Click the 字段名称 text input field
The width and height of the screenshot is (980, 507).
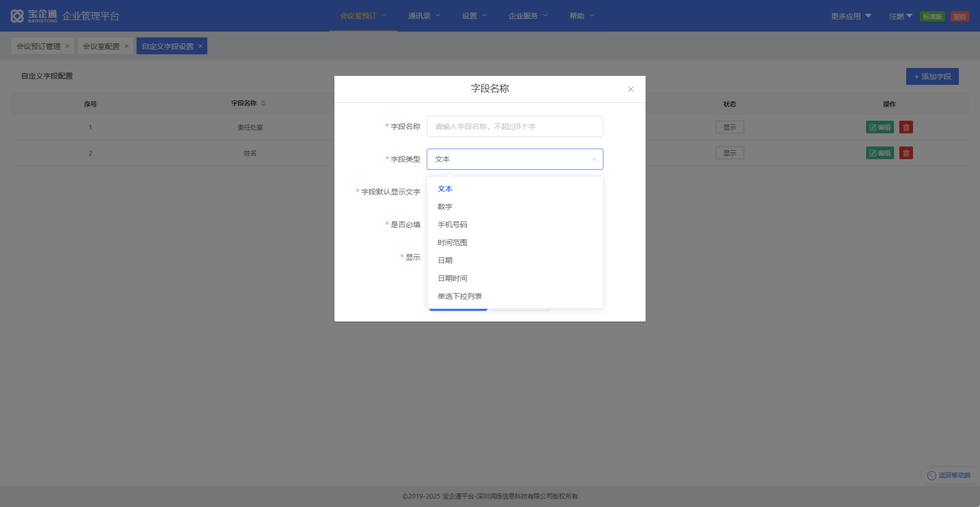(x=514, y=126)
